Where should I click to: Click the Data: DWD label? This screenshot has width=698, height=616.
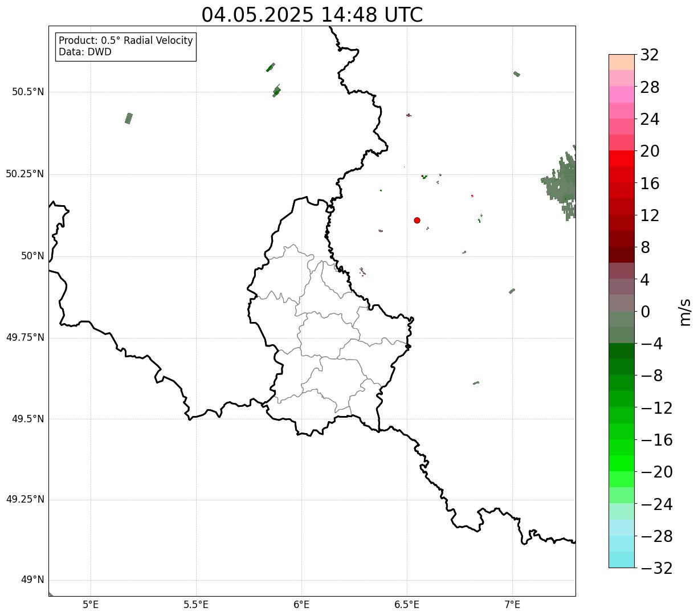(85, 52)
